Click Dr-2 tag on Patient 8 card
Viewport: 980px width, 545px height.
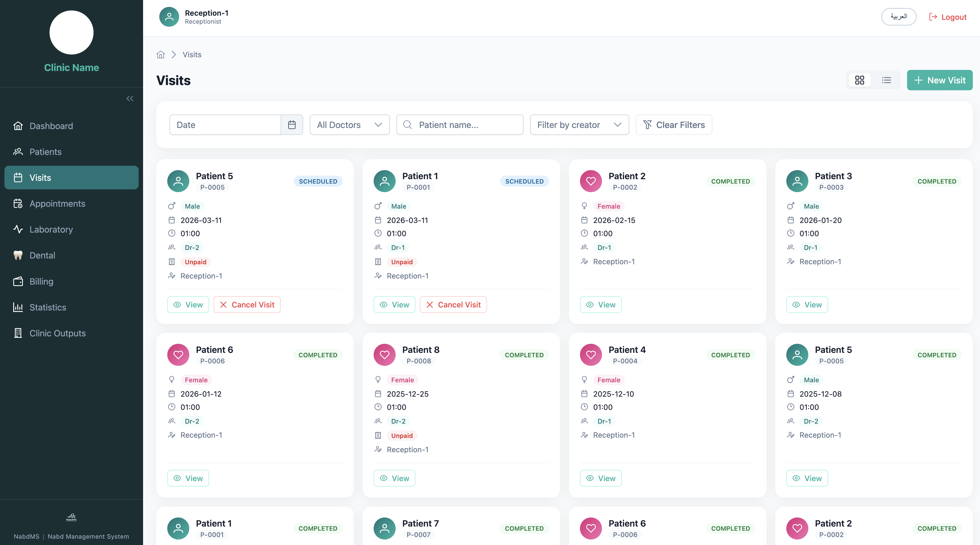(398, 421)
